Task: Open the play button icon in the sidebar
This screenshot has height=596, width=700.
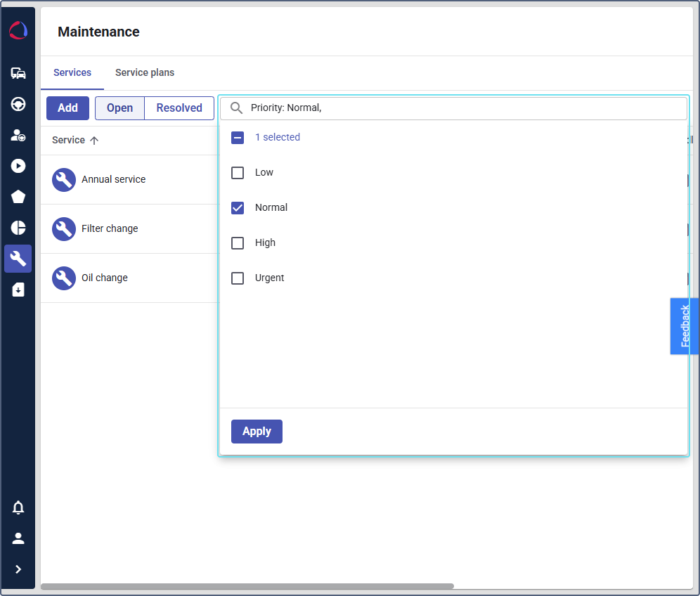Action: (x=18, y=166)
